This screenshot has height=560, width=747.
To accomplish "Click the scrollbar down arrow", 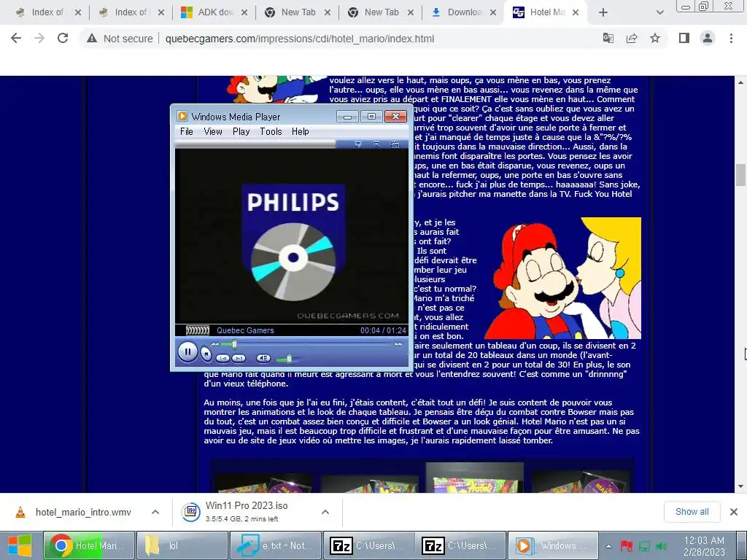I will tap(740, 486).
